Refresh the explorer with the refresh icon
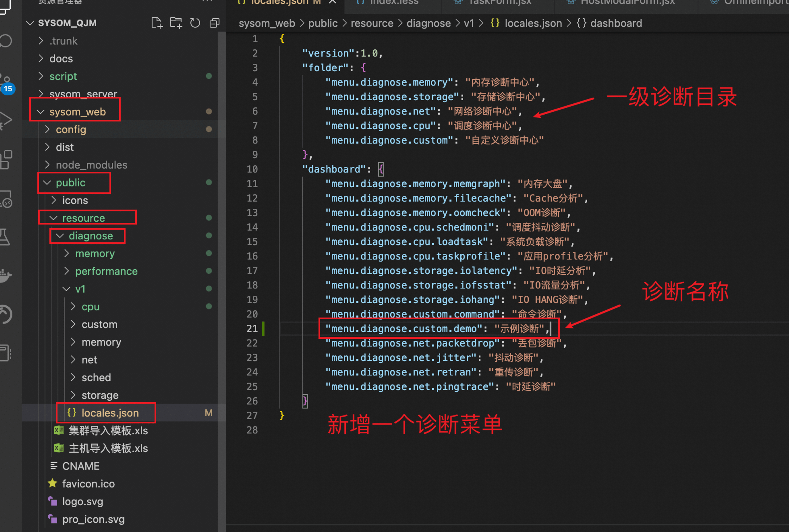Image resolution: width=789 pixels, height=532 pixels. click(x=195, y=23)
